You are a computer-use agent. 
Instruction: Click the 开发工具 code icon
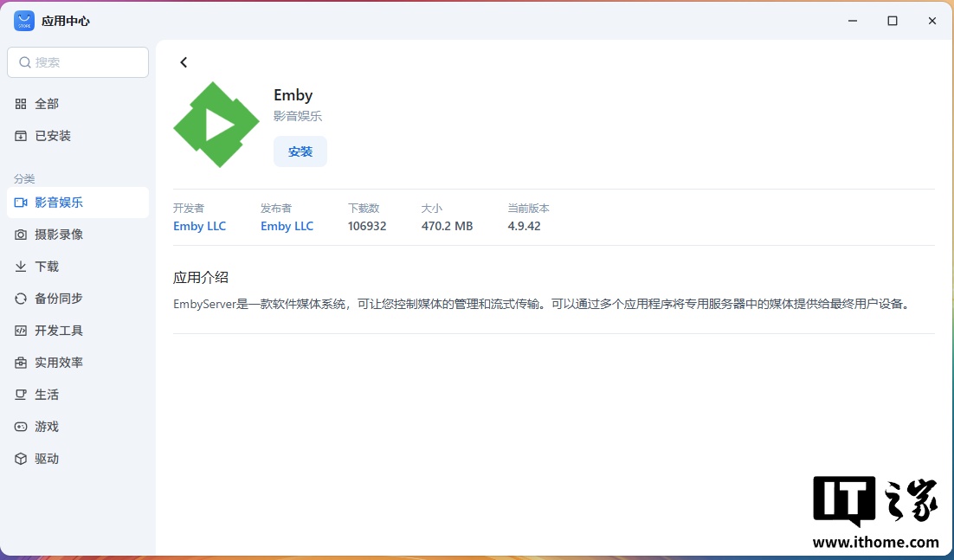21,331
